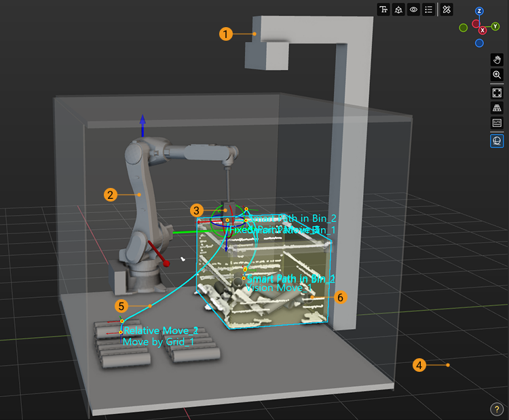Image resolution: width=509 pixels, height=420 pixels.
Task: Click the ruler and pencil tool icon
Action: [447, 9]
